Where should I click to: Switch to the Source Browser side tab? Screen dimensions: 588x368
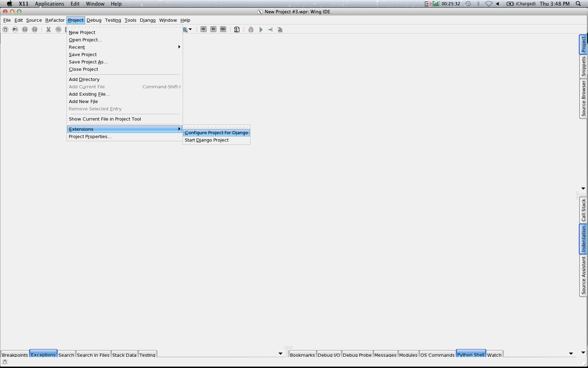coord(583,98)
